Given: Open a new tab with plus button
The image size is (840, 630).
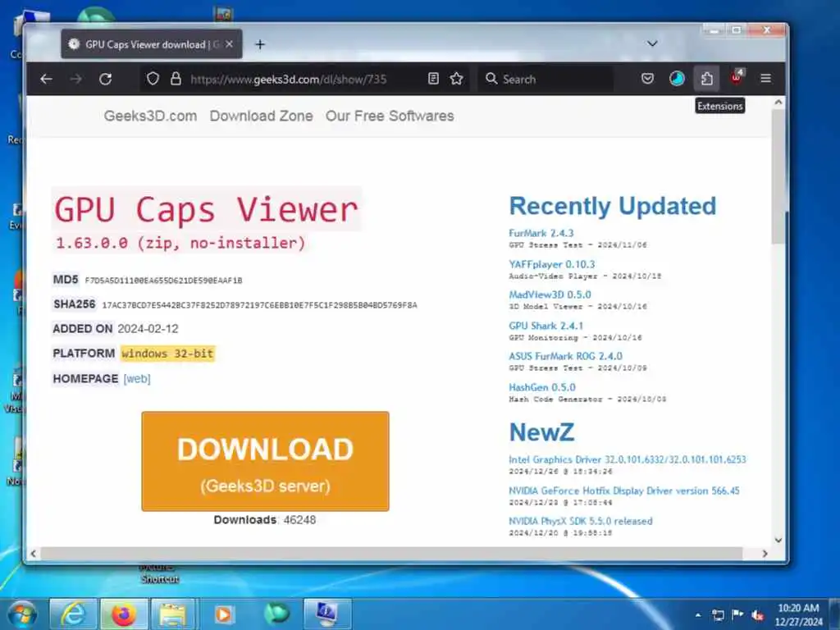Looking at the screenshot, I should 260,44.
